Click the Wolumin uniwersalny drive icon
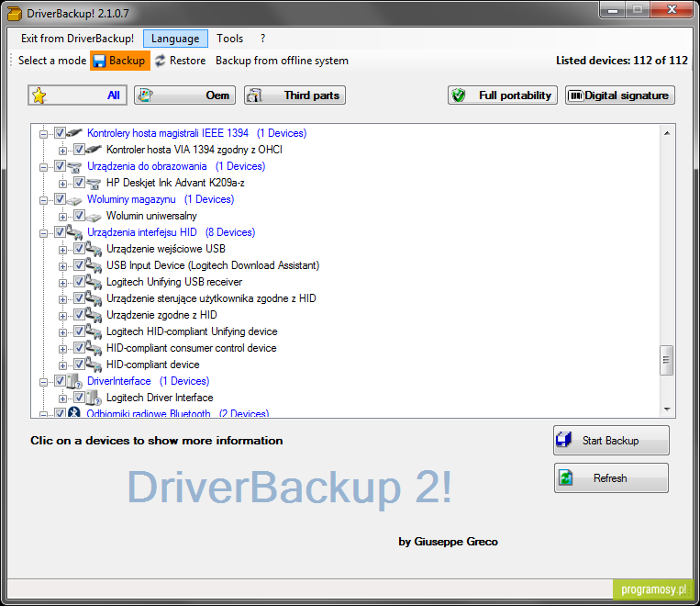Image resolution: width=700 pixels, height=606 pixels. coord(94,218)
